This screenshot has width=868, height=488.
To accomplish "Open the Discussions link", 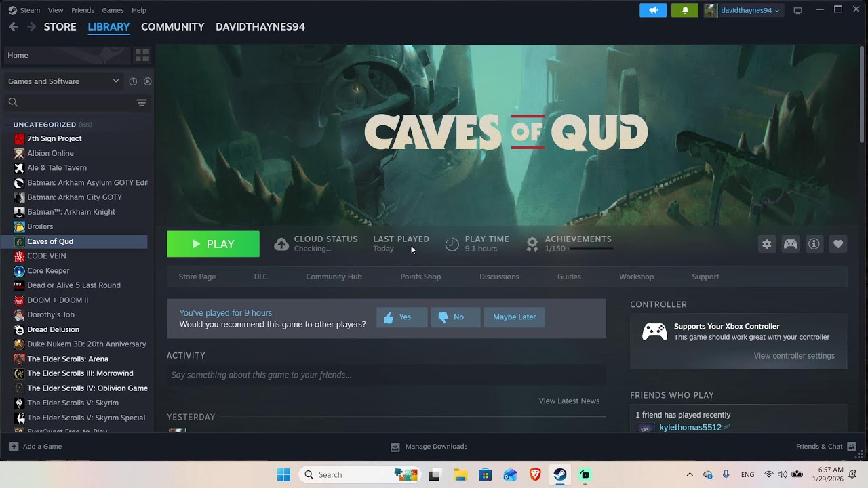I will click(499, 277).
